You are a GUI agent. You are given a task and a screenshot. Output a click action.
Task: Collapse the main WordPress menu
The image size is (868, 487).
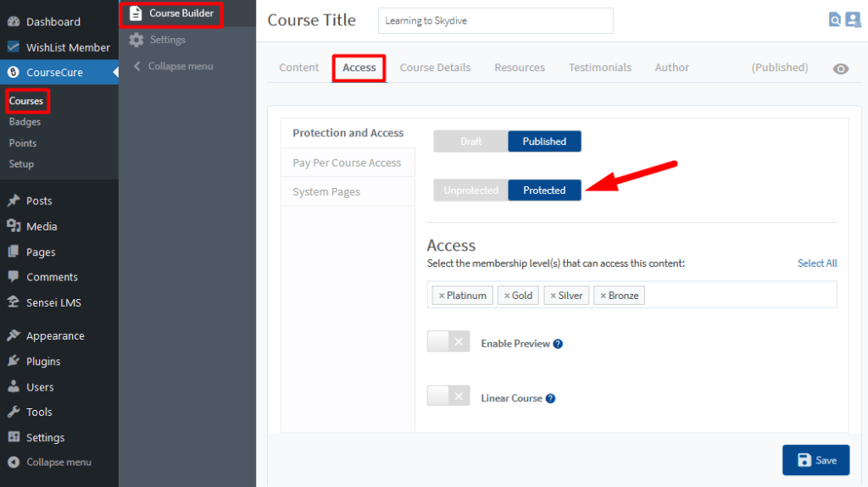click(59, 462)
